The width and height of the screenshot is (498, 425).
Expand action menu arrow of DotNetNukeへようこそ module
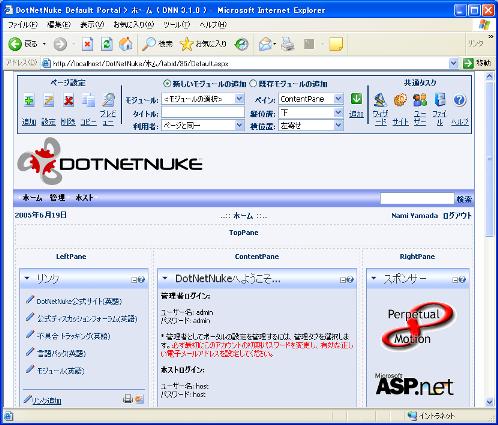pos(165,278)
